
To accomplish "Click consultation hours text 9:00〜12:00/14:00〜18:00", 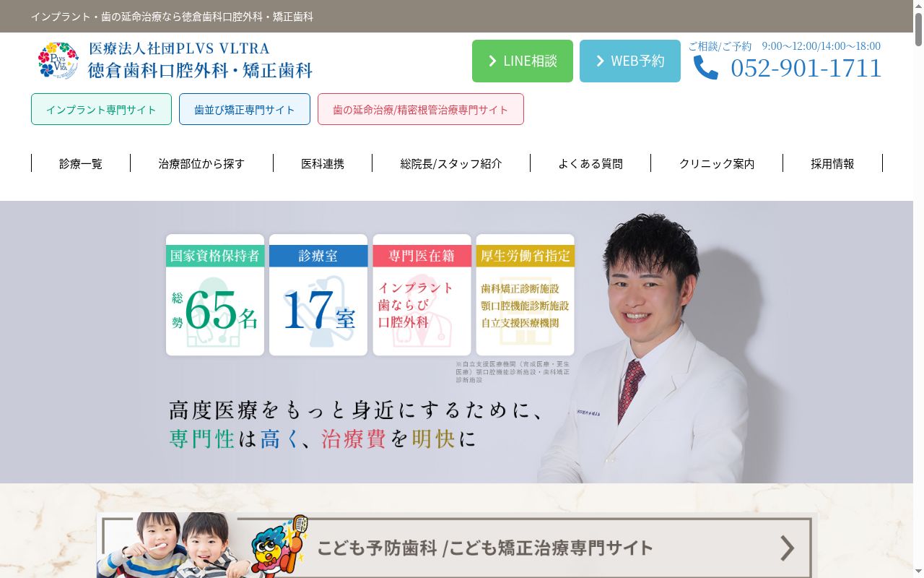I will tap(821, 46).
